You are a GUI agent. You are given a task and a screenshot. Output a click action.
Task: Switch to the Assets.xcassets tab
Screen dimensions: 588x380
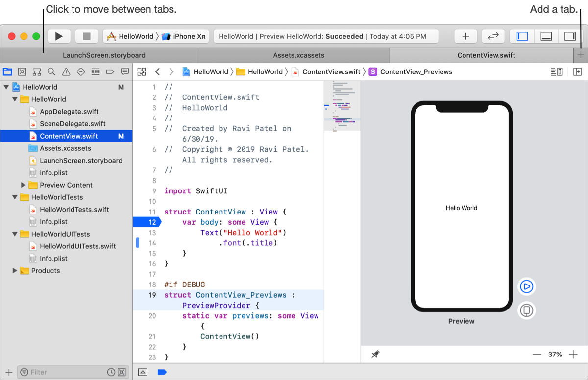(298, 55)
